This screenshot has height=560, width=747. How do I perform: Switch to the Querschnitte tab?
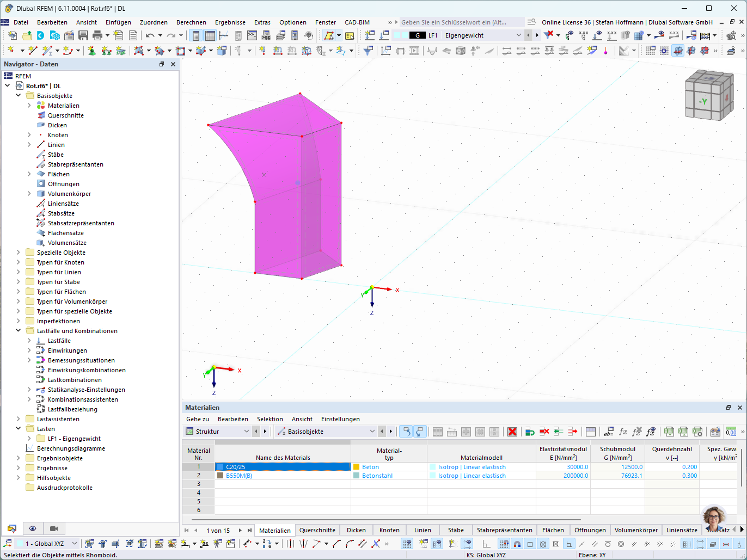(317, 530)
